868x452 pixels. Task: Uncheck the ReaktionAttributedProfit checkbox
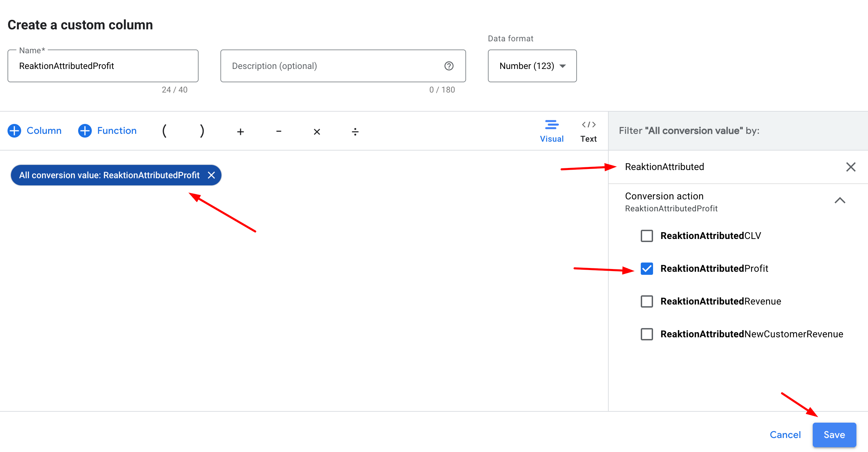(x=647, y=269)
